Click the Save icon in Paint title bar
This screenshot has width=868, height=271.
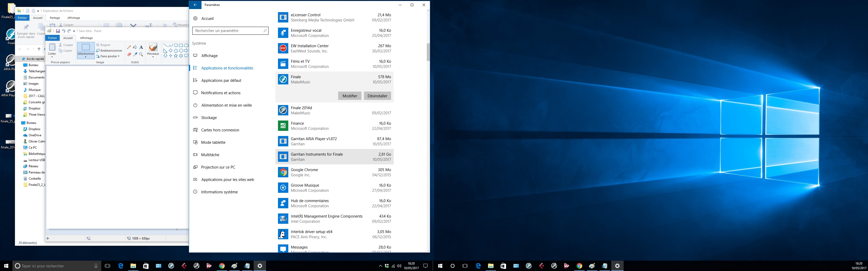(58, 31)
